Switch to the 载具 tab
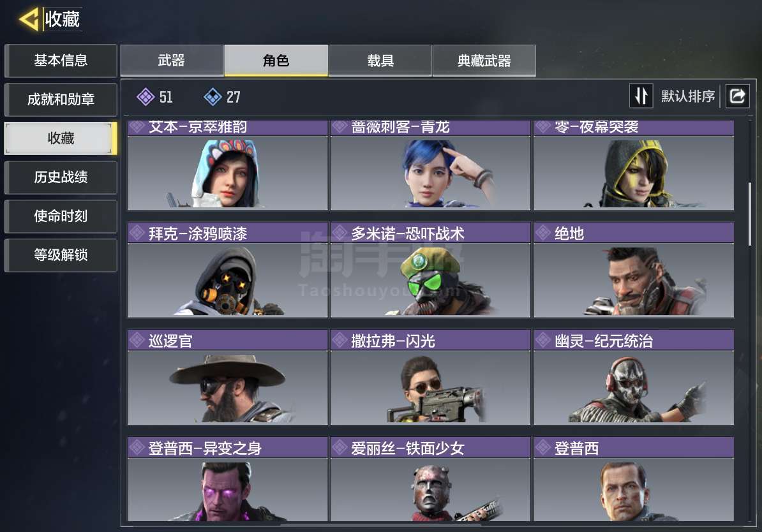The height and width of the screenshot is (532, 762). pyautogui.click(x=380, y=61)
